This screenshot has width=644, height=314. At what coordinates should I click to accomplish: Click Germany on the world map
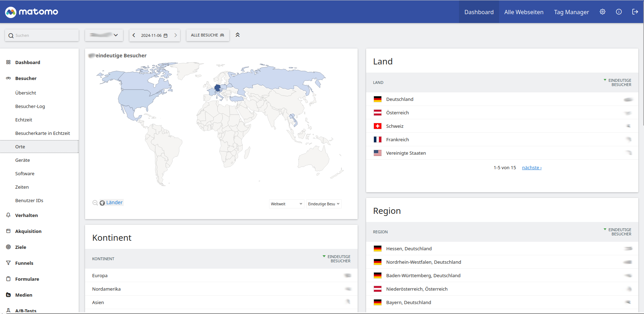click(217, 87)
